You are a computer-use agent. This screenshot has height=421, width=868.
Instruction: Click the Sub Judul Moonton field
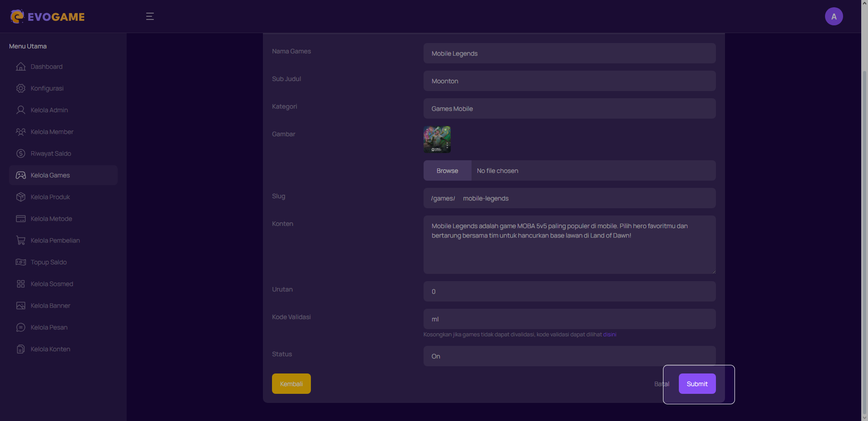569,81
